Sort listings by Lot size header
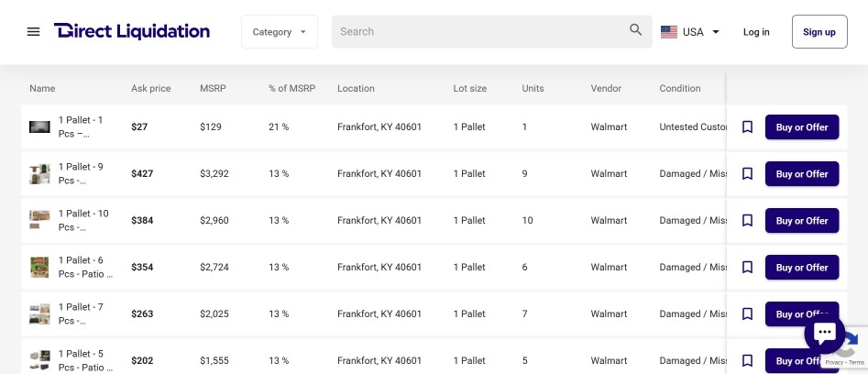The width and height of the screenshot is (868, 374). [469, 89]
